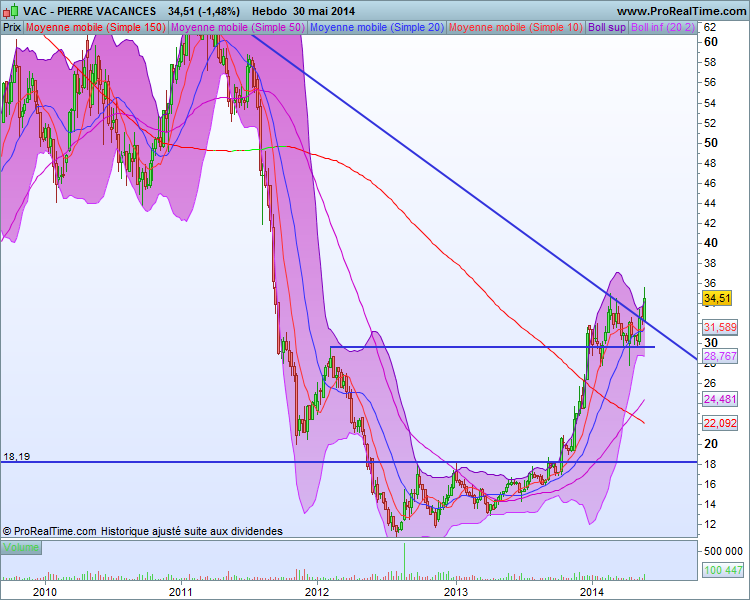Screen dimensions: 750x600
Task: Open Moyenne mobile (Simple 20) indicator settings
Action: [377, 27]
